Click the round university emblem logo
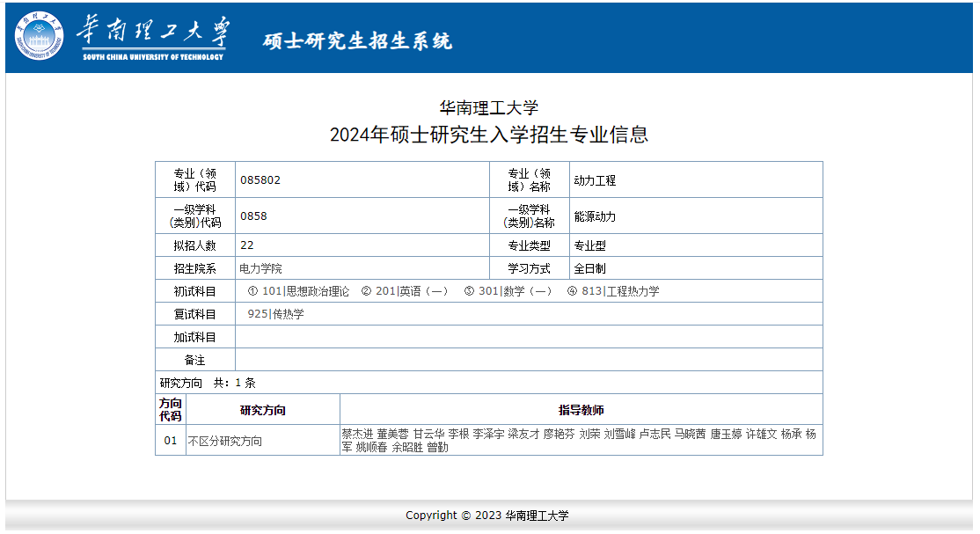 pyautogui.click(x=39, y=36)
